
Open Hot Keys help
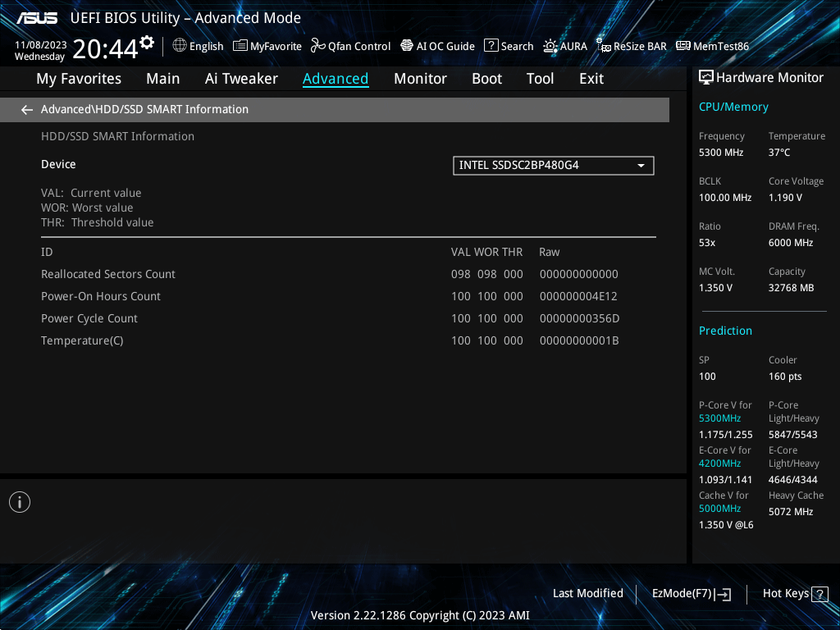(x=795, y=594)
